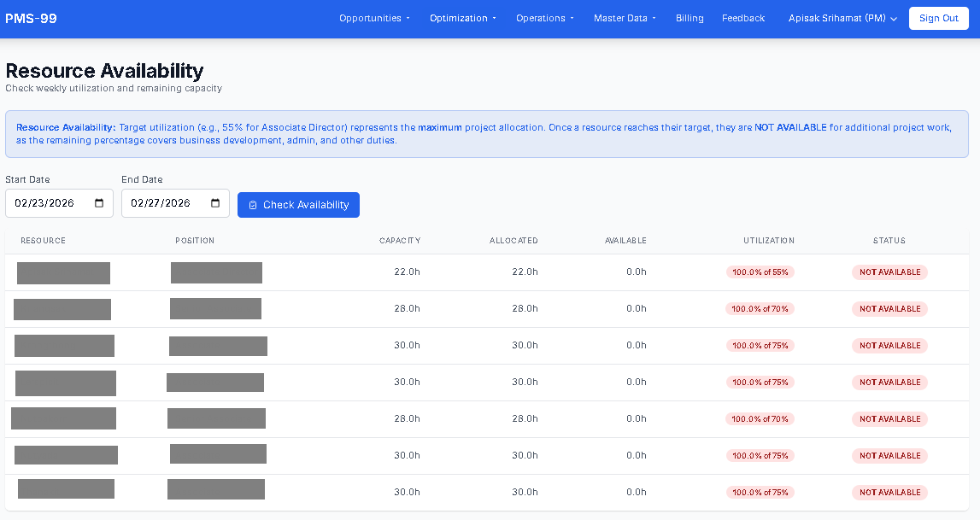Sort by the Resource column header
The width and height of the screenshot is (980, 520).
click(43, 241)
